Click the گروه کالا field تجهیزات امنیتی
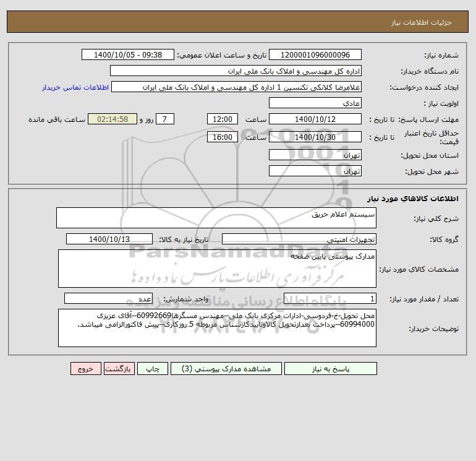This screenshot has height=461, width=476. 299,239
